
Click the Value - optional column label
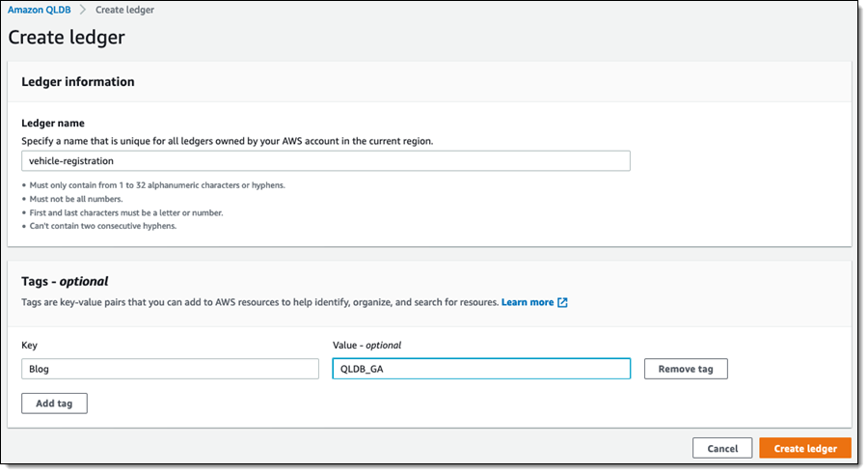366,345
